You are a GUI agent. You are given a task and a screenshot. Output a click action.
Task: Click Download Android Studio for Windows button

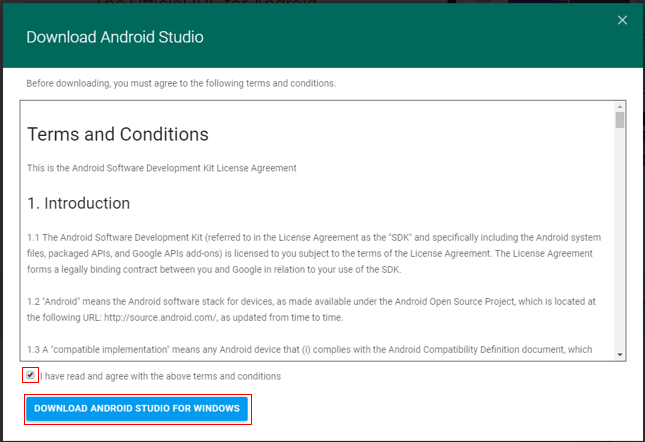click(x=137, y=409)
